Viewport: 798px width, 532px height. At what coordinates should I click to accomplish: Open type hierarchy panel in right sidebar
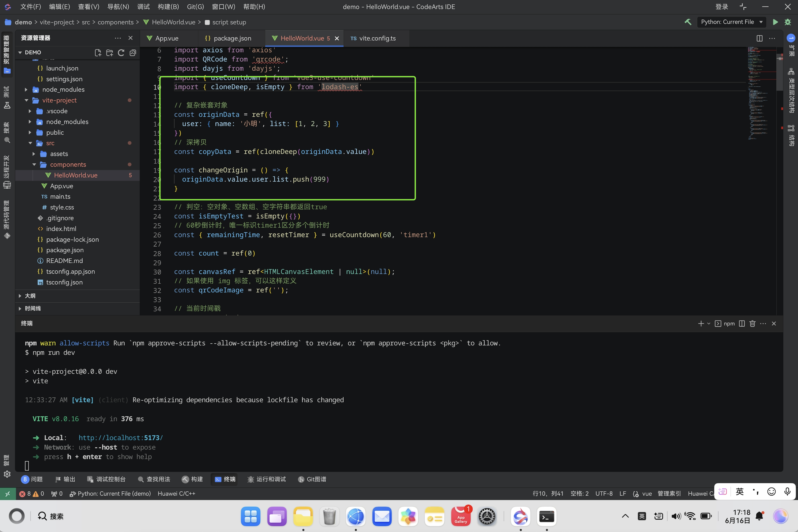791,91
